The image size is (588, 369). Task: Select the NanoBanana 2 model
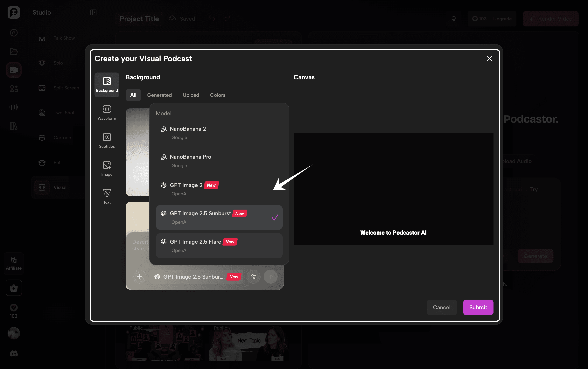219,133
